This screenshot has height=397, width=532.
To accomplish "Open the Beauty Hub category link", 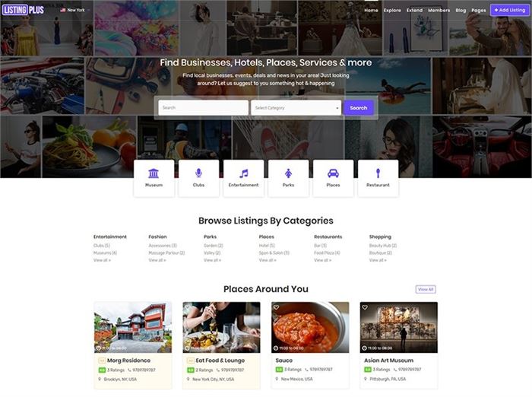I will pyautogui.click(x=380, y=246).
